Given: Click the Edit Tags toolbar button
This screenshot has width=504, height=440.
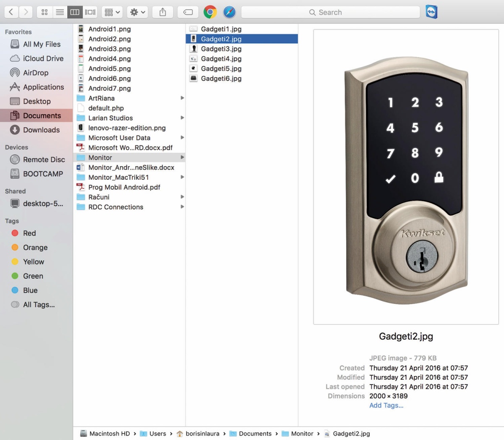Looking at the screenshot, I should 188,12.
